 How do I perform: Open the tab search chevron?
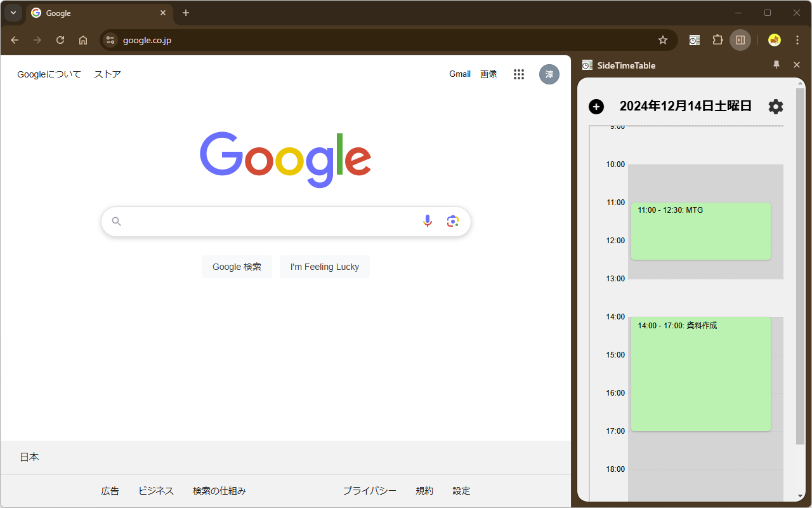pos(13,13)
